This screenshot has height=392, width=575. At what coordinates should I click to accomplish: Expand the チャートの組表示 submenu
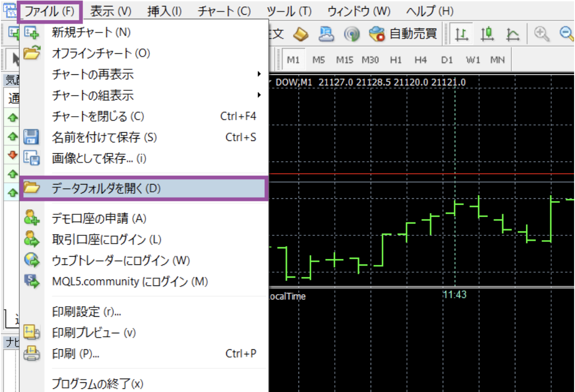[144, 95]
